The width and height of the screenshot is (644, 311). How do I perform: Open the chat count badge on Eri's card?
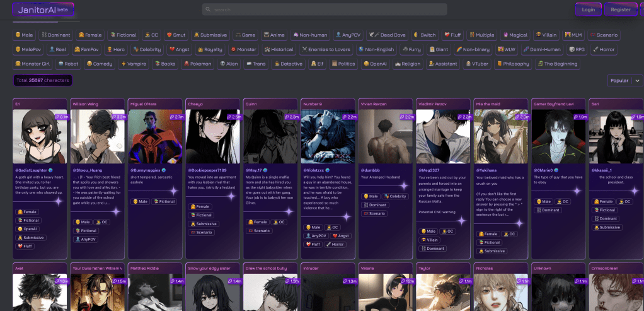(x=62, y=117)
